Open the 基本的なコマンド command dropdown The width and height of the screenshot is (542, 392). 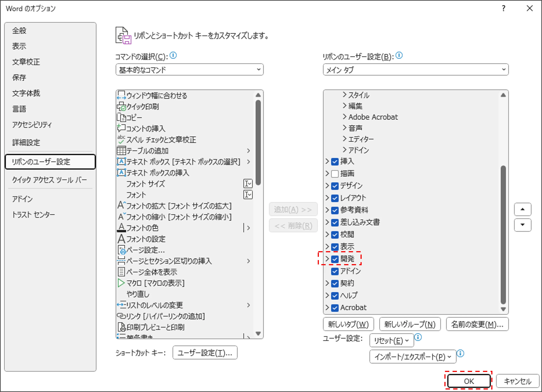click(190, 69)
